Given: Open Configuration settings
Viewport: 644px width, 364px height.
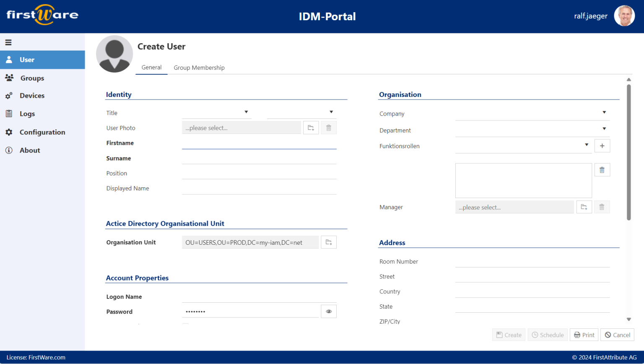Looking at the screenshot, I should click(42, 132).
